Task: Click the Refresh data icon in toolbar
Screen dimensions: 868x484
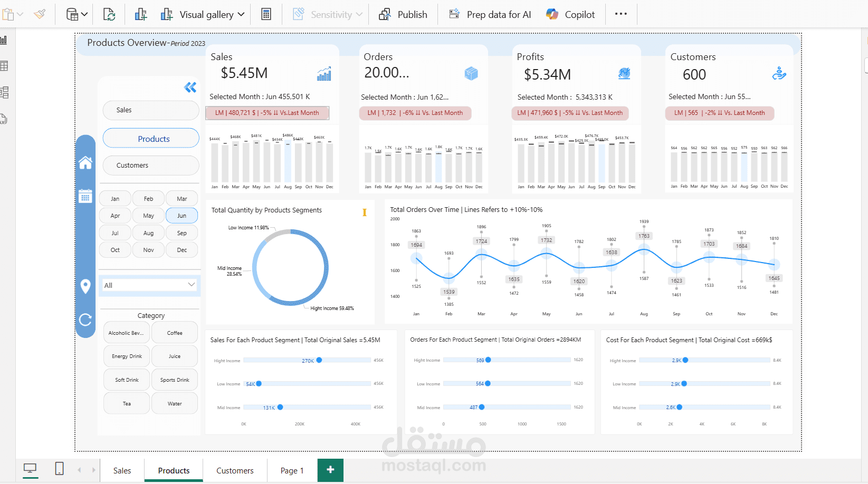Action: [109, 14]
